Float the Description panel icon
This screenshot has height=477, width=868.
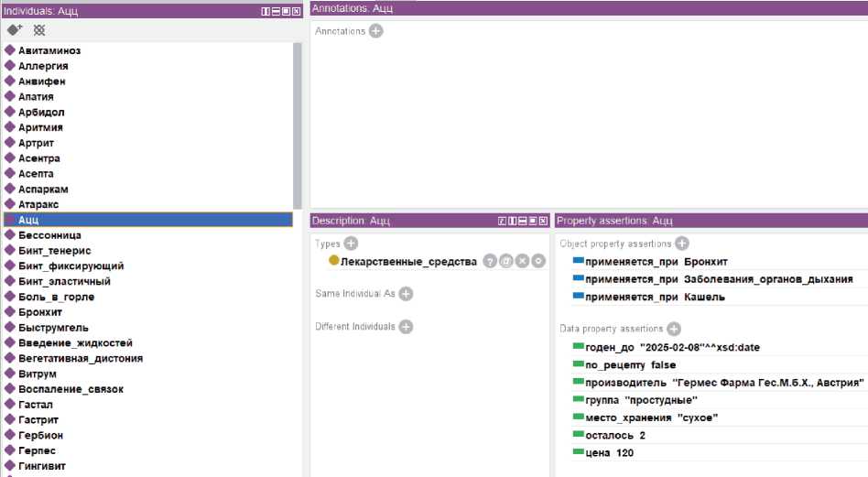click(533, 221)
